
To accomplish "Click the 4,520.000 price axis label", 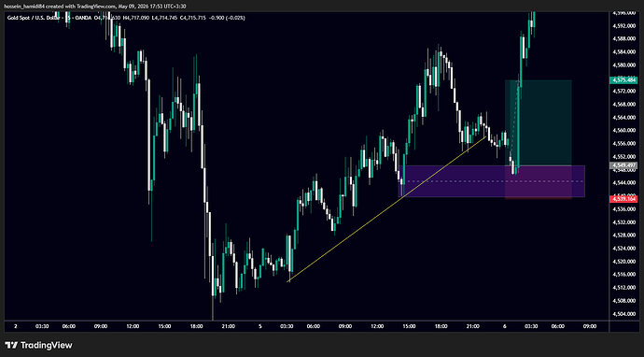I will click(x=623, y=261).
